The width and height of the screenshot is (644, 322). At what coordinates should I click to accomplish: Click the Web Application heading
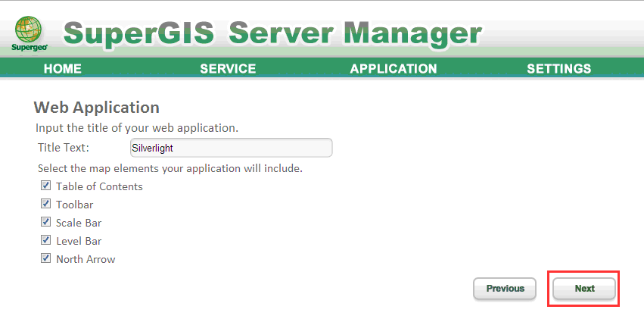click(97, 108)
